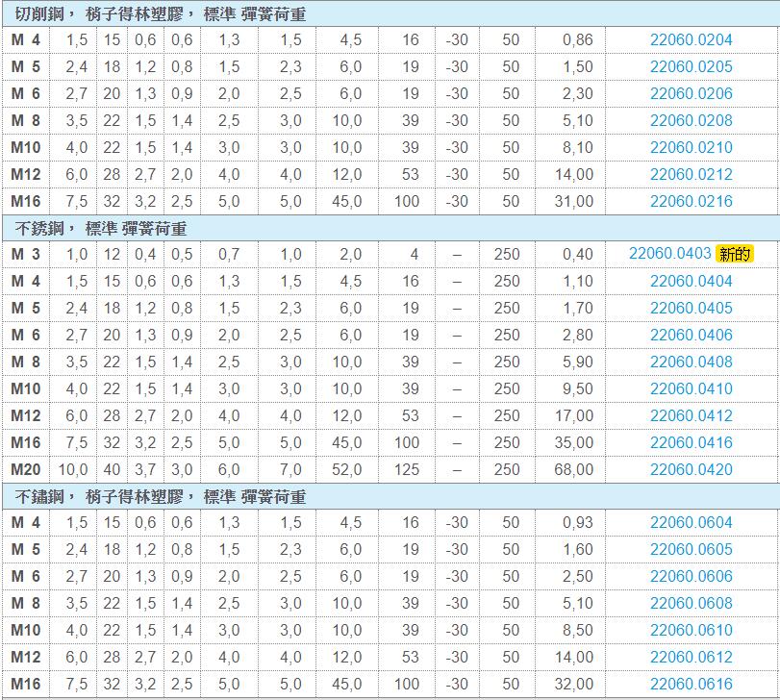780x700 pixels.
Task: Select the M20 row label
Action: 25,470
